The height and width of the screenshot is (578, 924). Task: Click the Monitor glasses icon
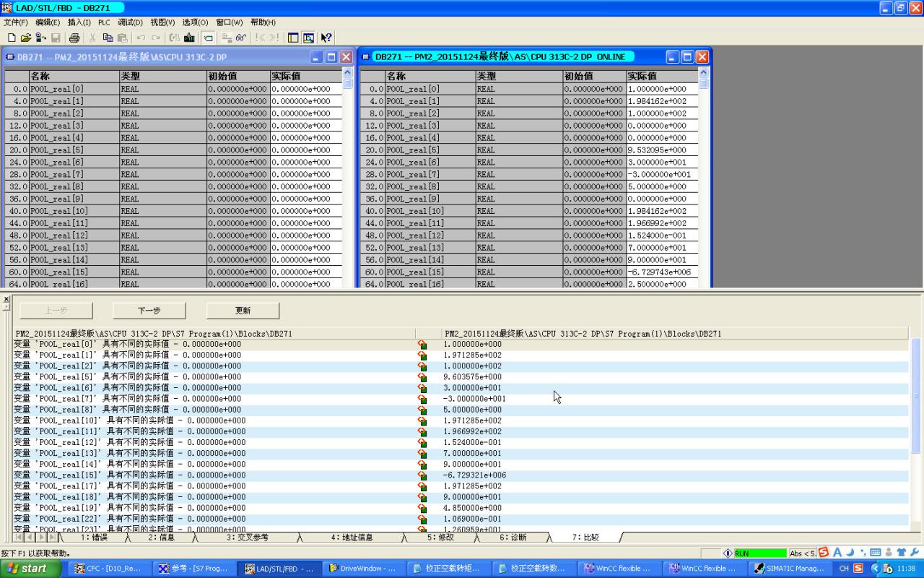[241, 38]
